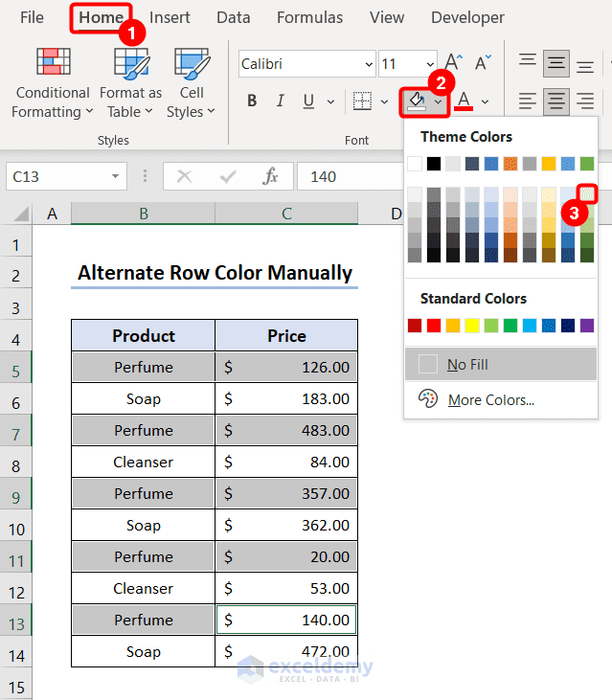Pick the white theme color swatch
Image resolution: width=612 pixels, height=700 pixels.
[x=415, y=164]
